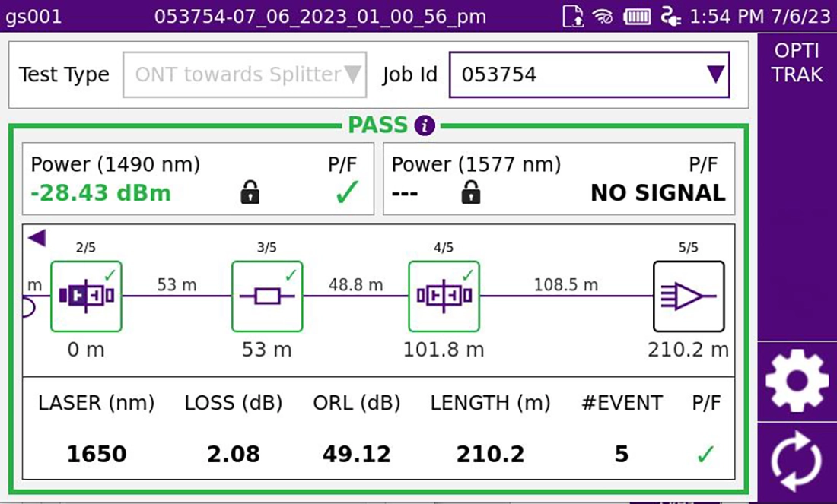Tap the battery level icon
Image resolution: width=837 pixels, height=504 pixels.
[637, 17]
